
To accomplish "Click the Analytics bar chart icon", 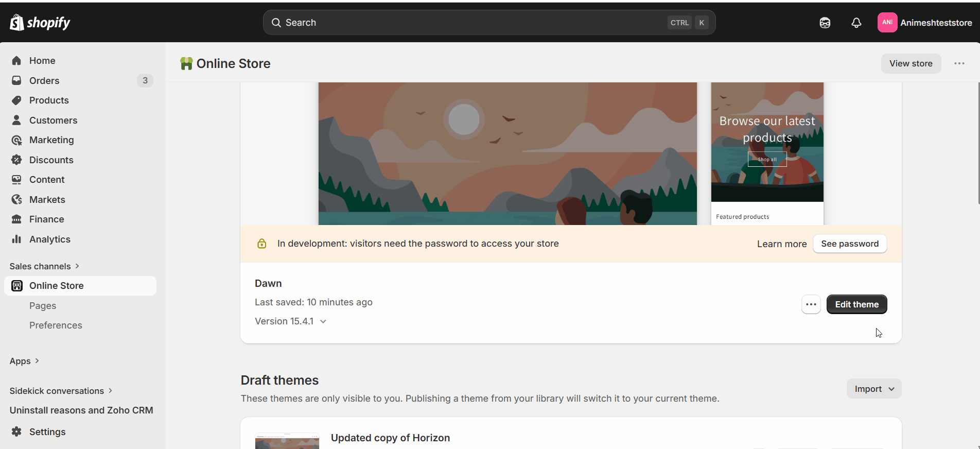I will (x=16, y=239).
